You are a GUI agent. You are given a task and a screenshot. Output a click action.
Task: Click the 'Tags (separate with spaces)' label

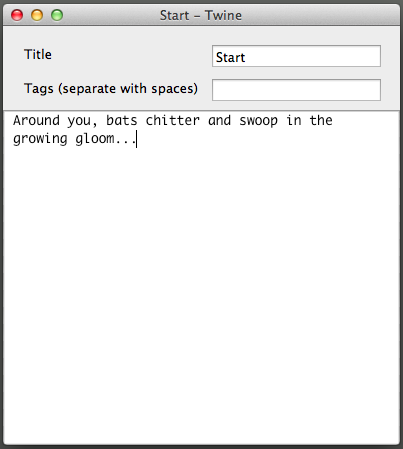pos(111,89)
